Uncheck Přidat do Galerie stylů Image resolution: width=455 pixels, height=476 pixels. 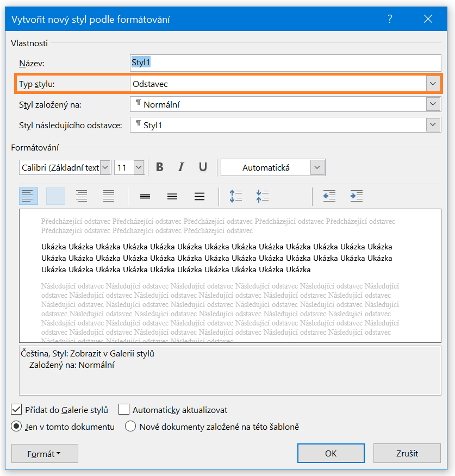point(16,409)
